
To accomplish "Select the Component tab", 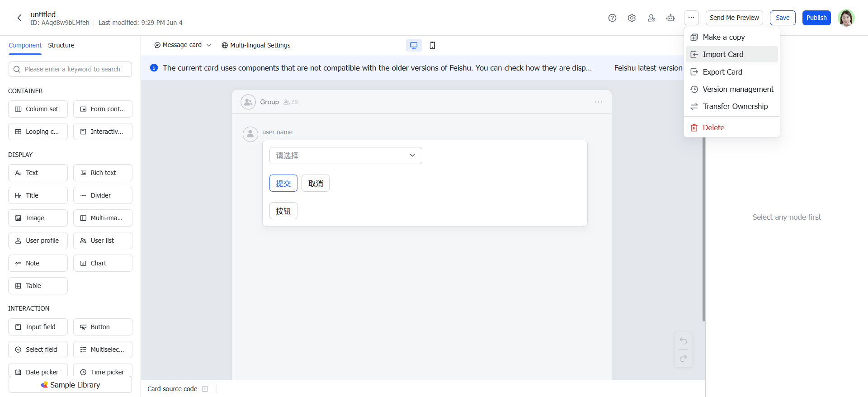I will click(25, 45).
